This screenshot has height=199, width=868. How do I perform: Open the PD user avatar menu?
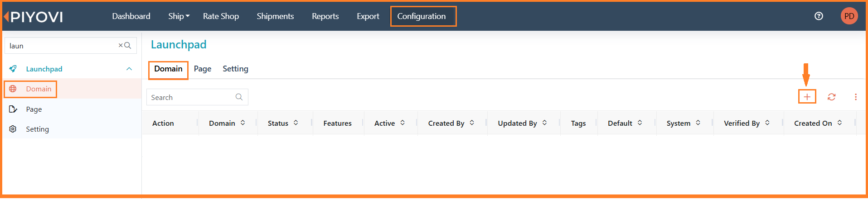[x=849, y=16]
